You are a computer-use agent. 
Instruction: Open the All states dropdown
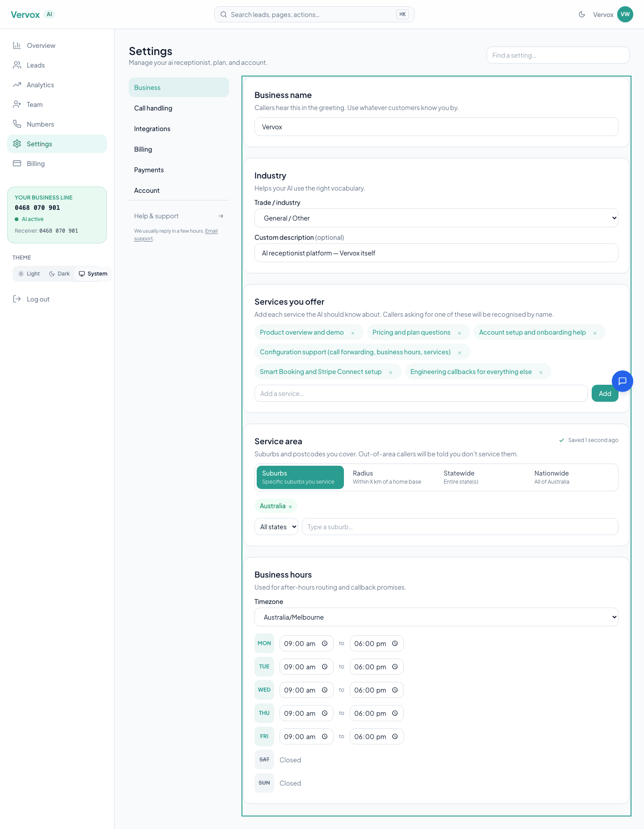pos(276,527)
